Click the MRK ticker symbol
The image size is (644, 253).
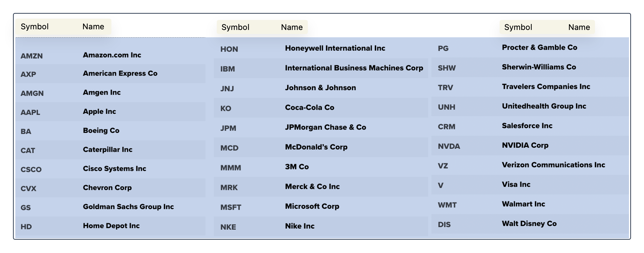229,188
